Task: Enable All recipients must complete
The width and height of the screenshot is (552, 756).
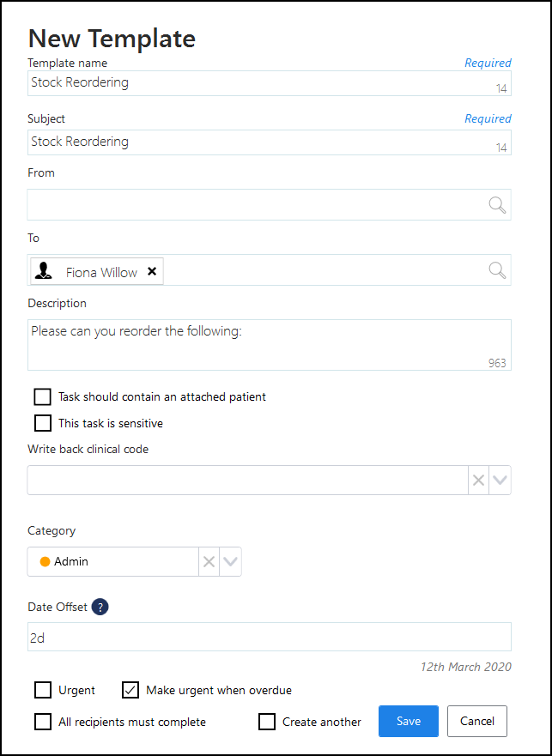Action: point(43,722)
